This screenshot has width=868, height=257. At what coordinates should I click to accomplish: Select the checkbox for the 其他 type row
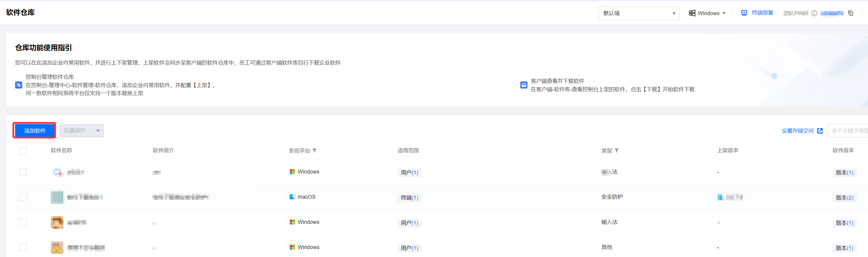pos(23,247)
